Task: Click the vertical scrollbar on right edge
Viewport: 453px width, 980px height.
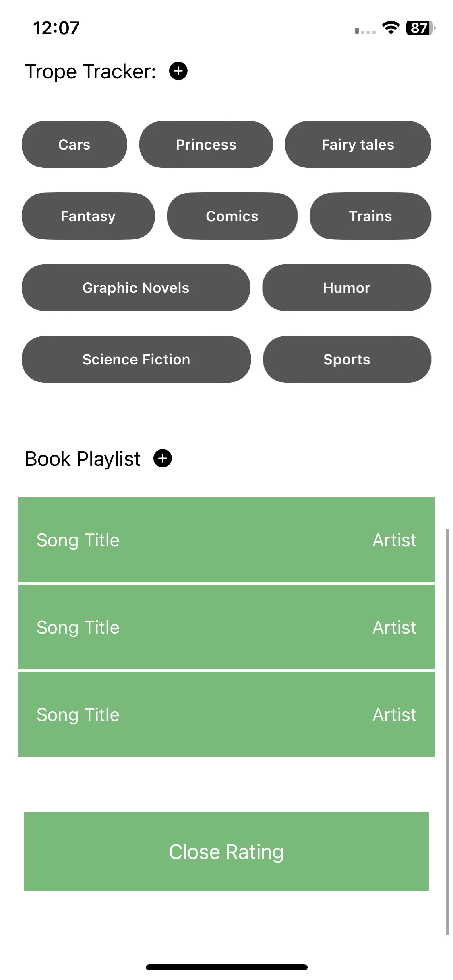Action: click(x=447, y=732)
